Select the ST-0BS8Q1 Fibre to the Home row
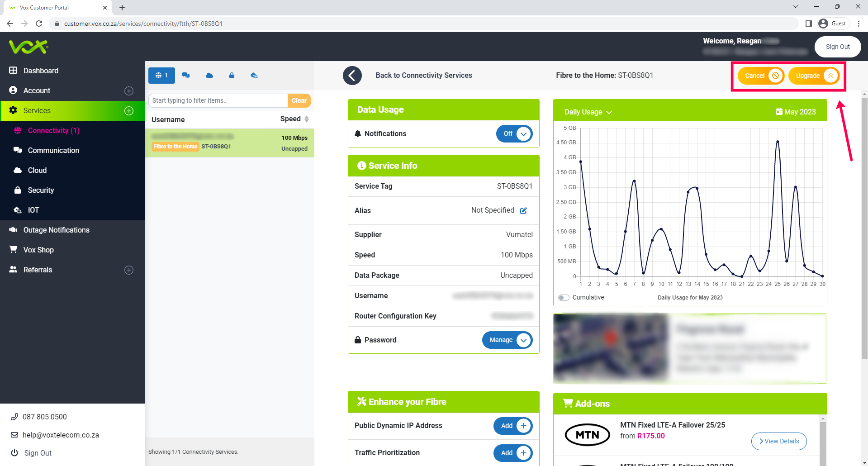 click(x=229, y=143)
